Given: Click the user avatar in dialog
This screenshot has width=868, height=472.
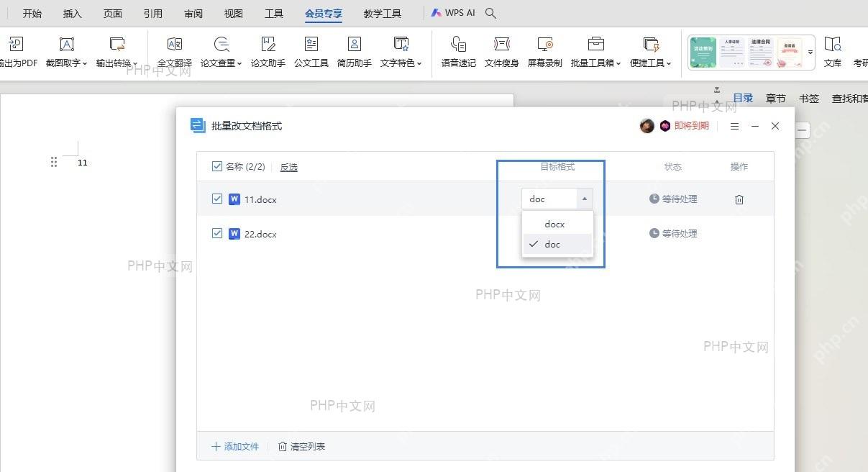Looking at the screenshot, I should pyautogui.click(x=647, y=126).
